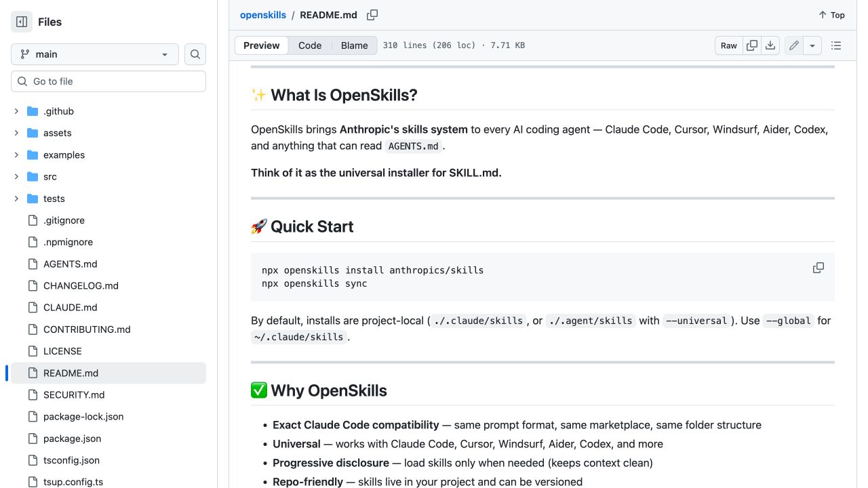Click the openskills breadcrumb link

pyautogui.click(x=263, y=15)
